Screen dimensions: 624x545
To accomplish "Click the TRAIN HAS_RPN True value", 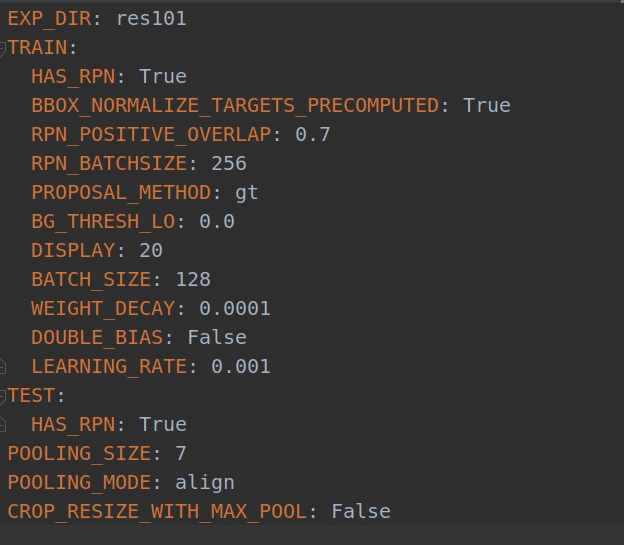I will point(163,76).
